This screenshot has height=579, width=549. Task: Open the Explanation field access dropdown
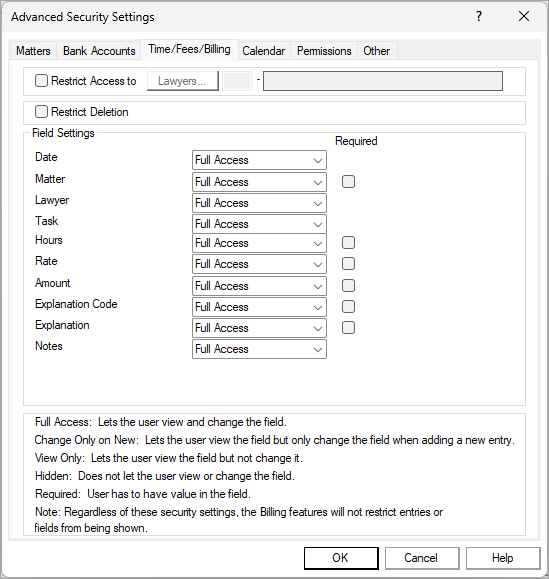pyautogui.click(x=259, y=328)
